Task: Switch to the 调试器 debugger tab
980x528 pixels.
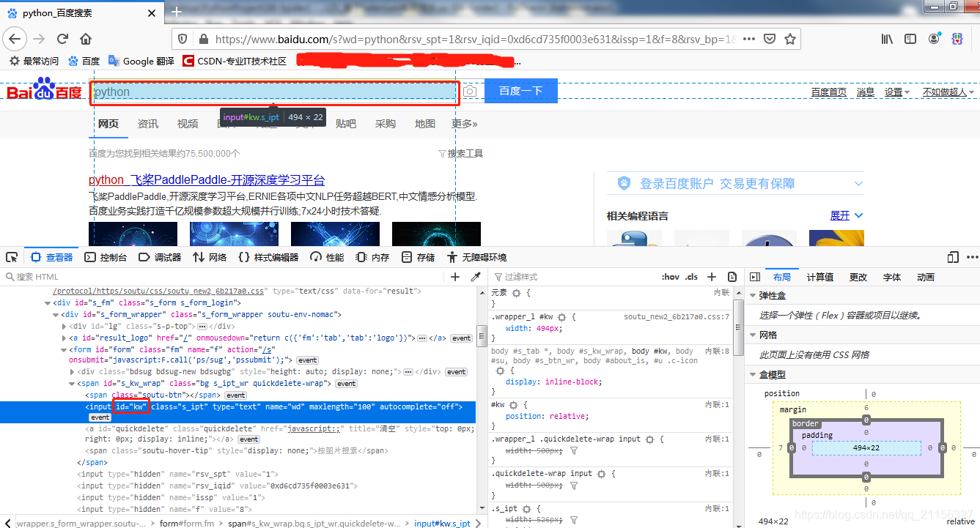Action: click(x=161, y=257)
